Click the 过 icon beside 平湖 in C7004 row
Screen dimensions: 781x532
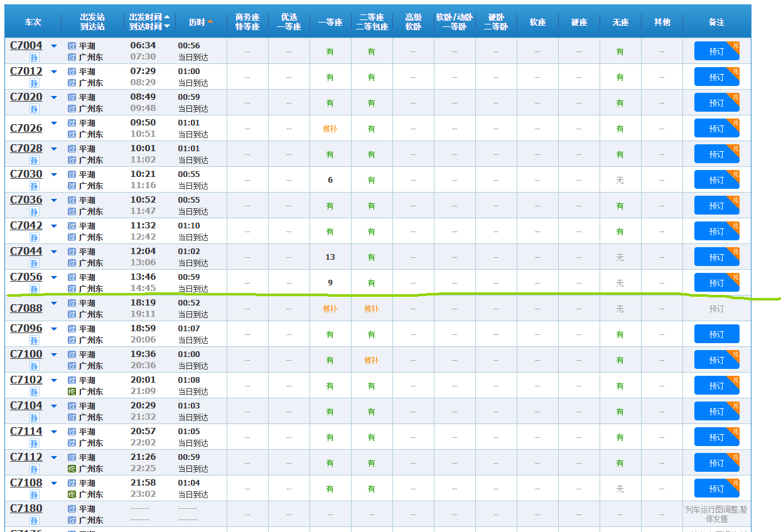coord(72,46)
